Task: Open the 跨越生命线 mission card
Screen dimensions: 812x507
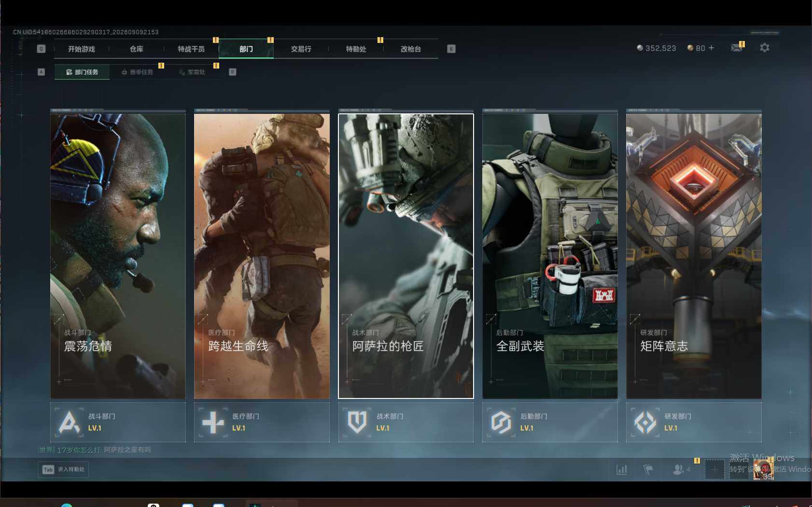Action: coord(262,256)
